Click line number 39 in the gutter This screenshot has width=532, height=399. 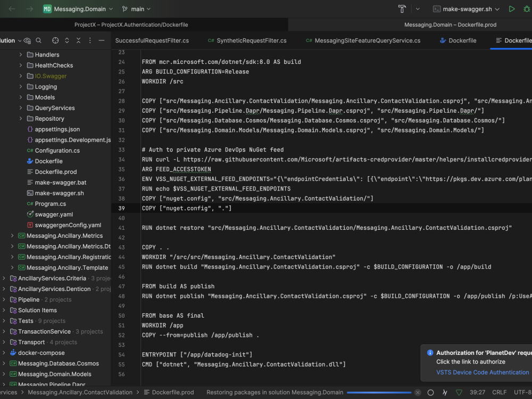(x=121, y=209)
